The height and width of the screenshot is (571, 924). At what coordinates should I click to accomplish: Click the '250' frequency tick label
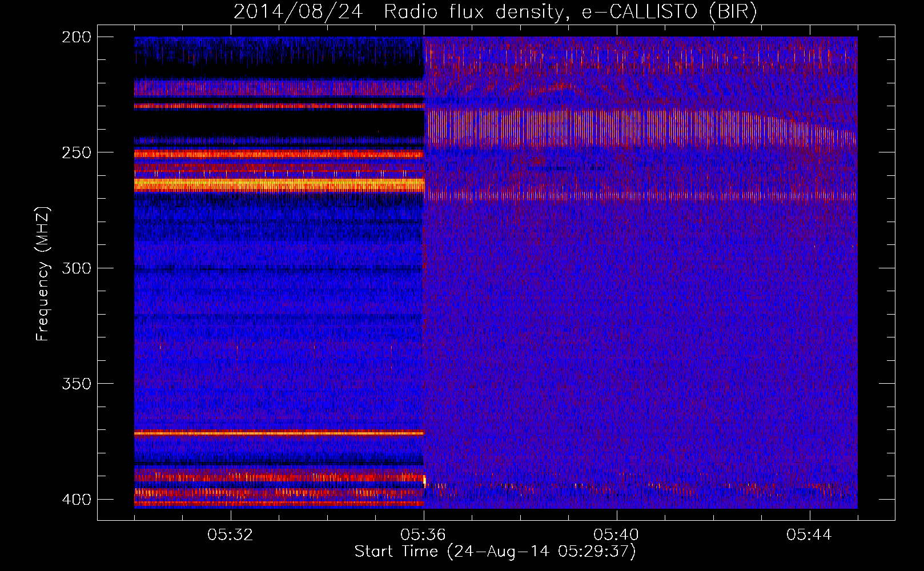(x=77, y=152)
